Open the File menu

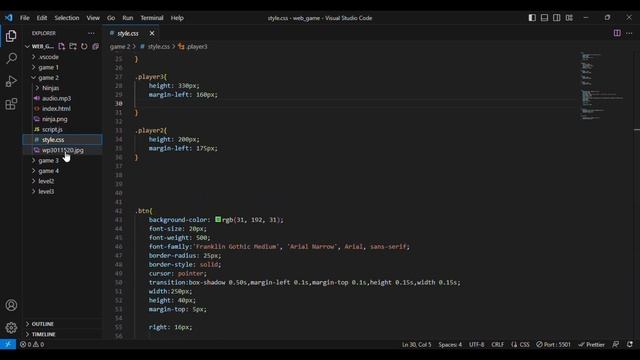click(24, 18)
